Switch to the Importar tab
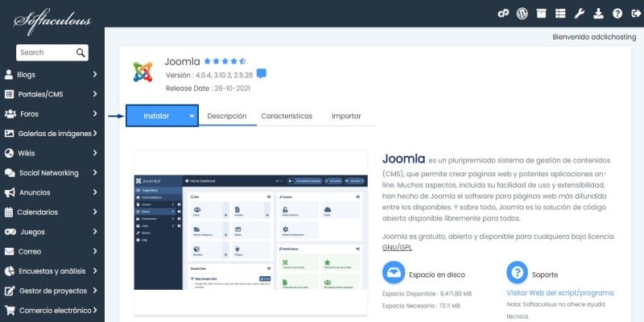 click(x=346, y=116)
